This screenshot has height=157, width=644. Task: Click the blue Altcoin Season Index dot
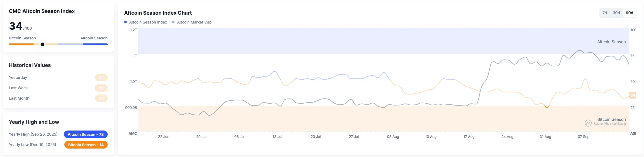pos(125,22)
